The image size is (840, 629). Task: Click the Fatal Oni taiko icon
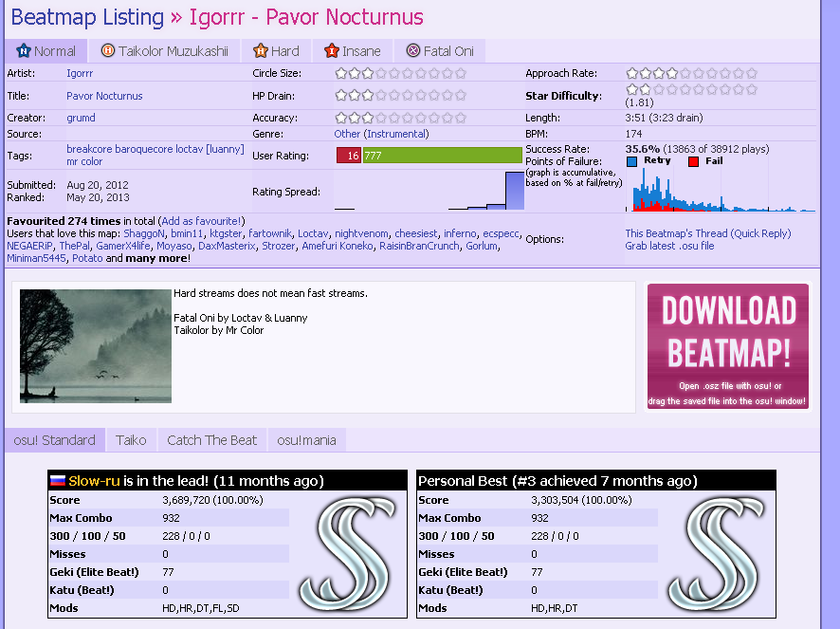[413, 50]
